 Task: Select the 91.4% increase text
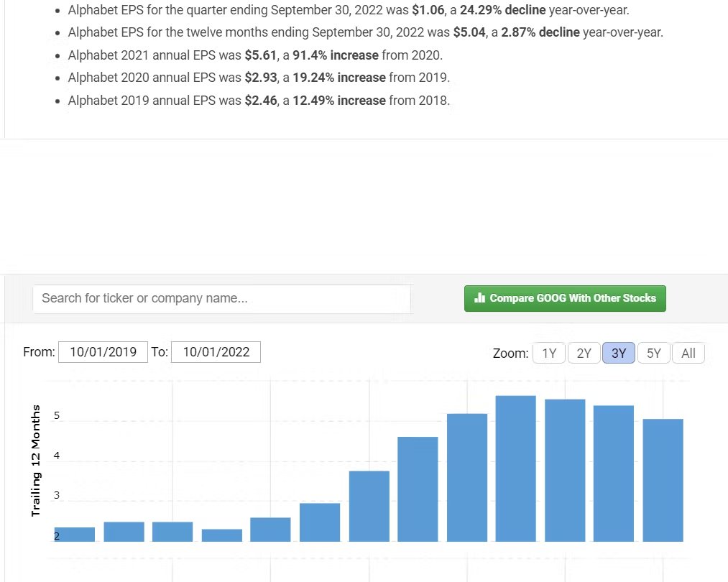[336, 55]
